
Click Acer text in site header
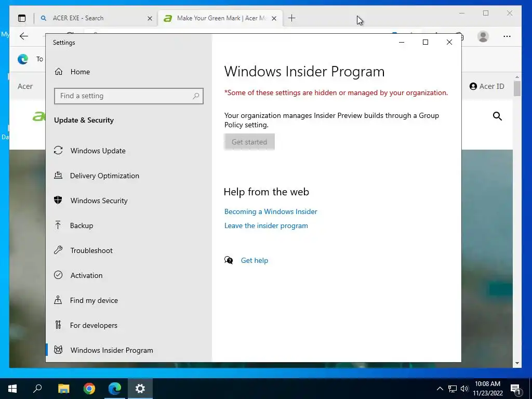tap(25, 86)
